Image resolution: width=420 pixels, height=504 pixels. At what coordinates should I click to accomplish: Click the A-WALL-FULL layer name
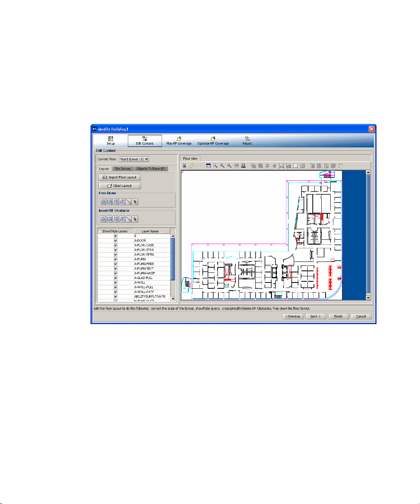(144, 287)
